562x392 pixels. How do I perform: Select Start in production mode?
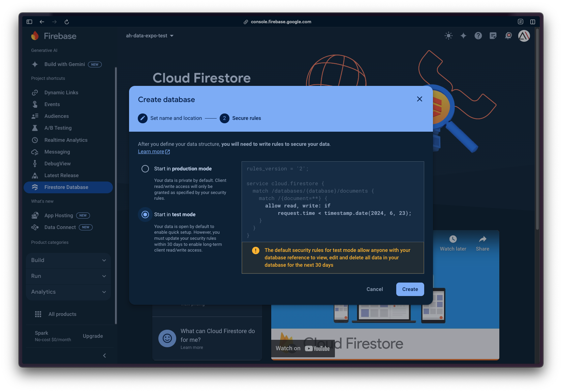pos(145,169)
